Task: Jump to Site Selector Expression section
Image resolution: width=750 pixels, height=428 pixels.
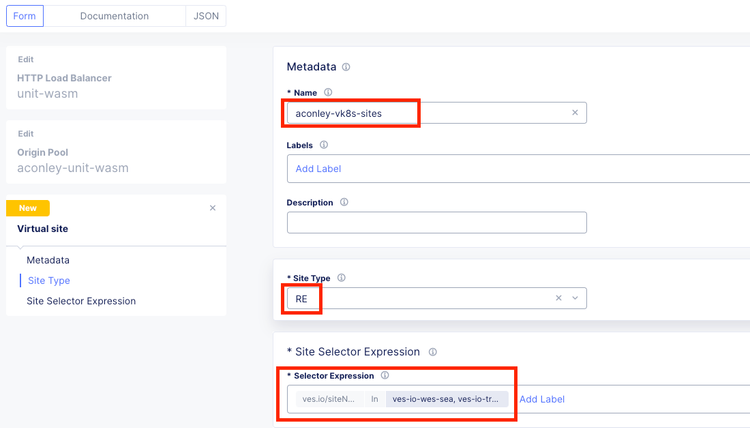Action: click(x=81, y=301)
